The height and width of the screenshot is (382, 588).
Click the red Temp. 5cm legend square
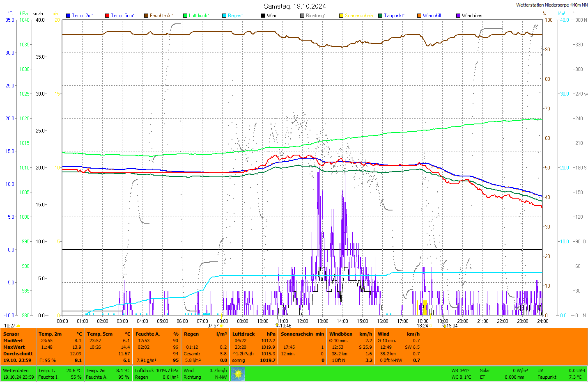(x=107, y=16)
